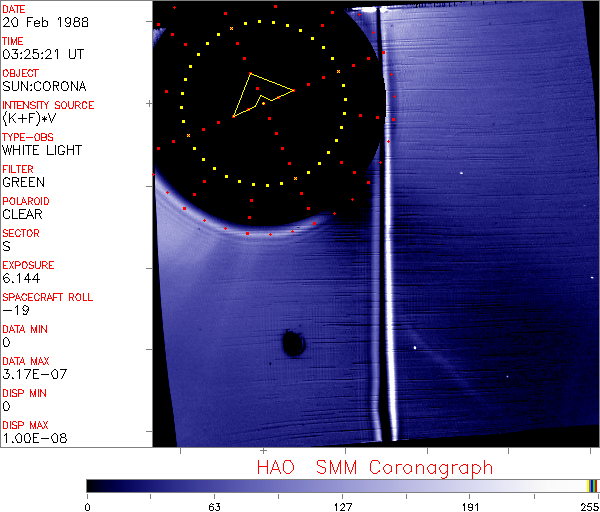
Task: Click the exposure value "6.144"
Action: click(20, 278)
